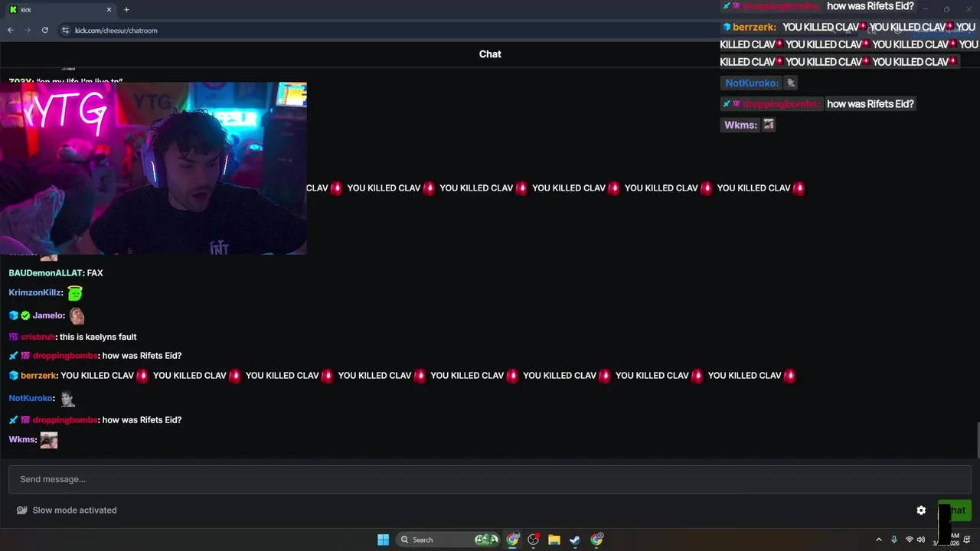This screenshot has width=980, height=551.
Task: Click the volume speaker tray icon
Action: (921, 540)
